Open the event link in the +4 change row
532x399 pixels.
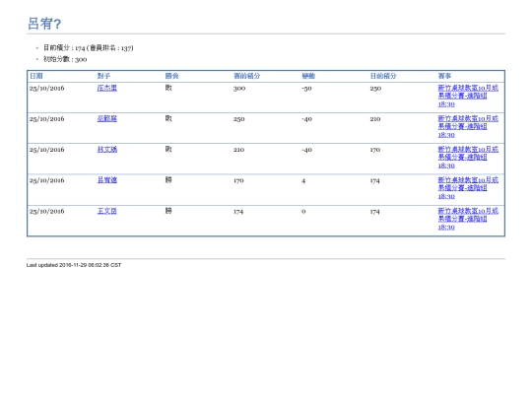point(468,188)
